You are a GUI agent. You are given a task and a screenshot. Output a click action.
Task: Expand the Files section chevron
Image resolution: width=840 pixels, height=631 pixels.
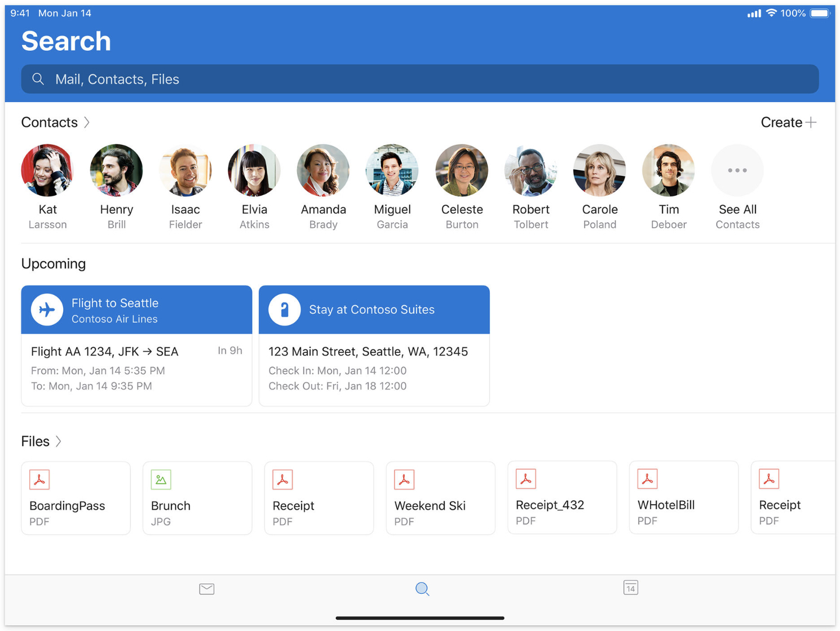[x=59, y=442]
